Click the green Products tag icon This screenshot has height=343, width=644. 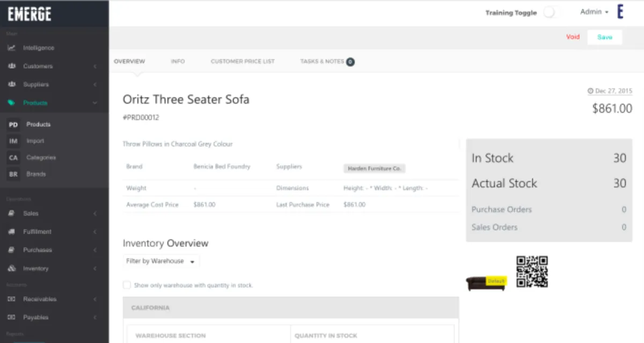coord(11,103)
